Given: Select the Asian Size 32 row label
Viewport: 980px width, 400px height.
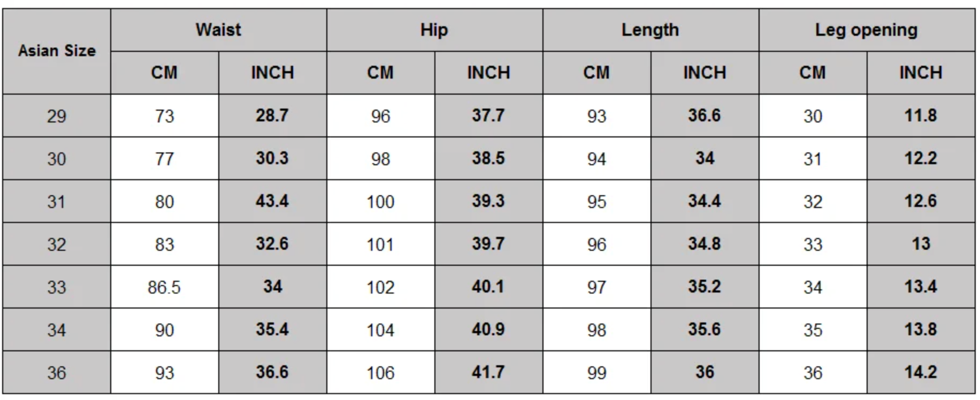Looking at the screenshot, I should point(57,244).
